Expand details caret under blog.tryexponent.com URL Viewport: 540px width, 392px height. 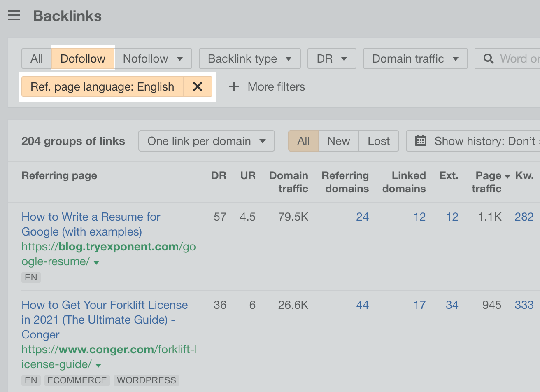pos(96,262)
